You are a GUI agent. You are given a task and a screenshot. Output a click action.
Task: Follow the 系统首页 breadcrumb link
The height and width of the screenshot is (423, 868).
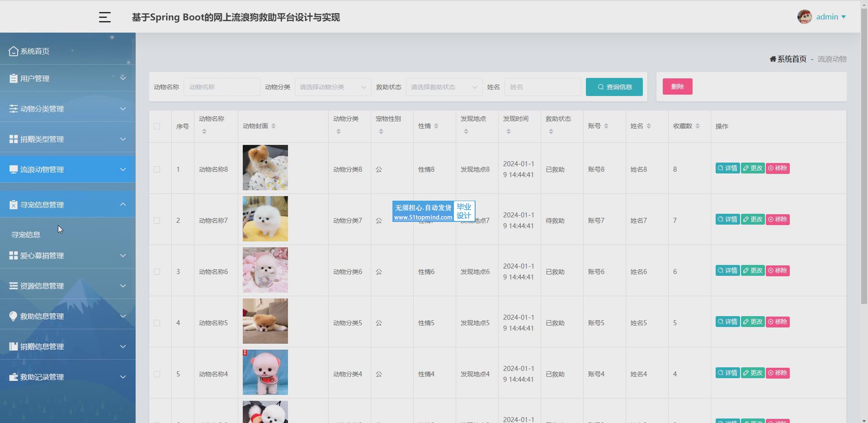pos(792,59)
